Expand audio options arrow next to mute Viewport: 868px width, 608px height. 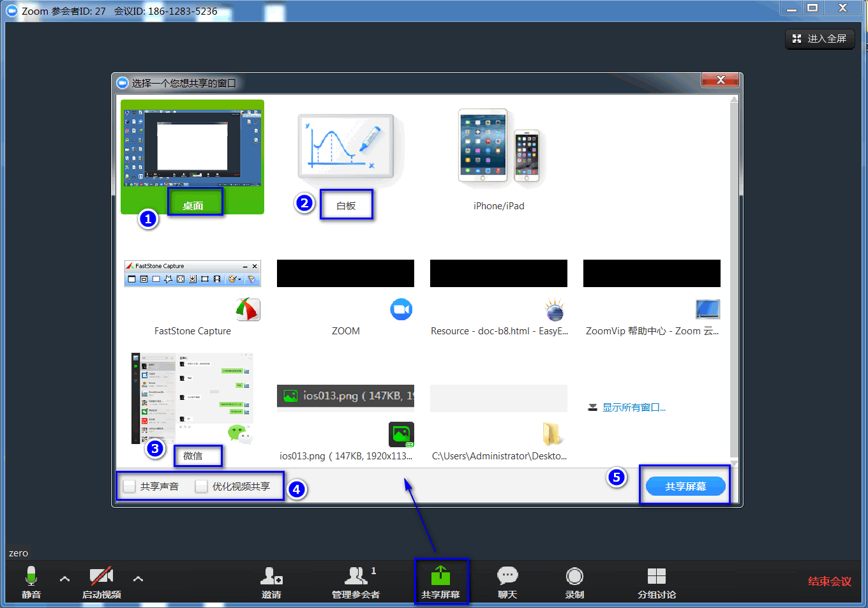point(64,579)
